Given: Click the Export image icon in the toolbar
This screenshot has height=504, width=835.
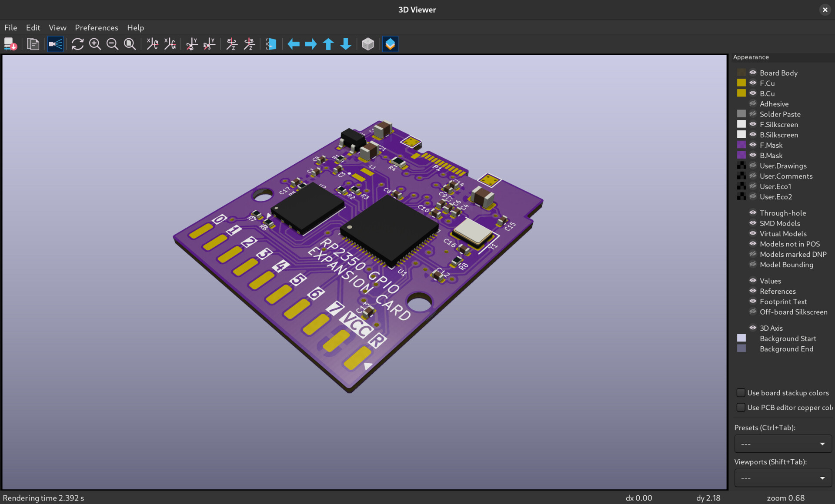Looking at the screenshot, I should click(x=10, y=44).
